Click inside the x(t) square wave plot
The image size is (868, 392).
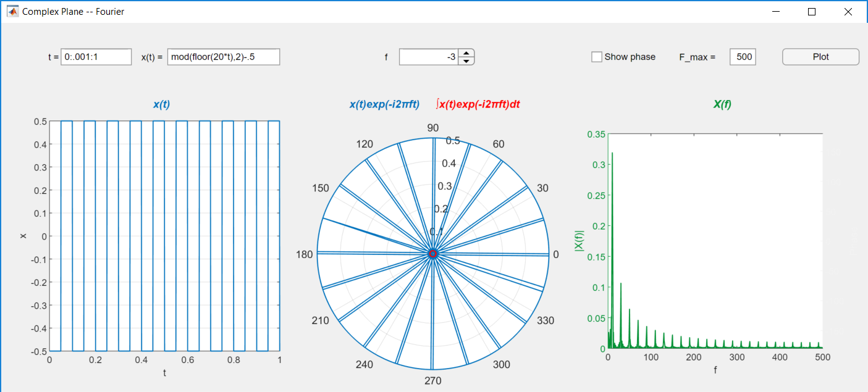pyautogui.click(x=164, y=236)
